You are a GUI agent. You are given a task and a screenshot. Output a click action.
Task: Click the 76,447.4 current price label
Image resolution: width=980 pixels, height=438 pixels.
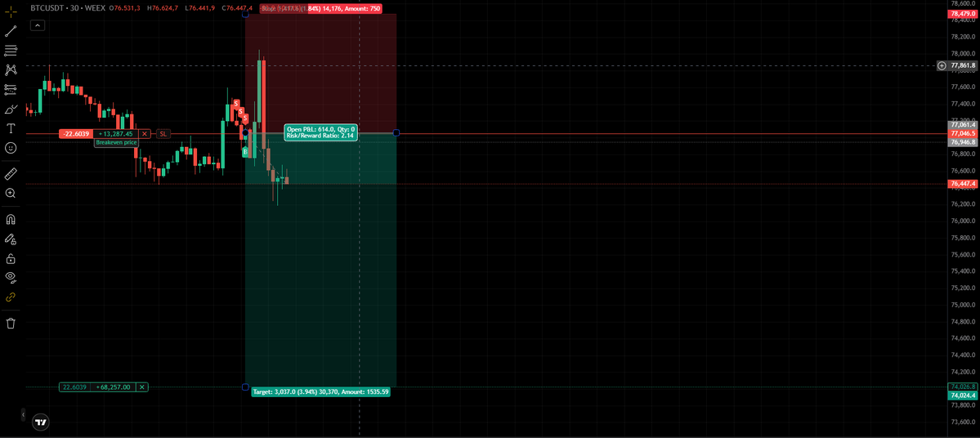pyautogui.click(x=963, y=184)
